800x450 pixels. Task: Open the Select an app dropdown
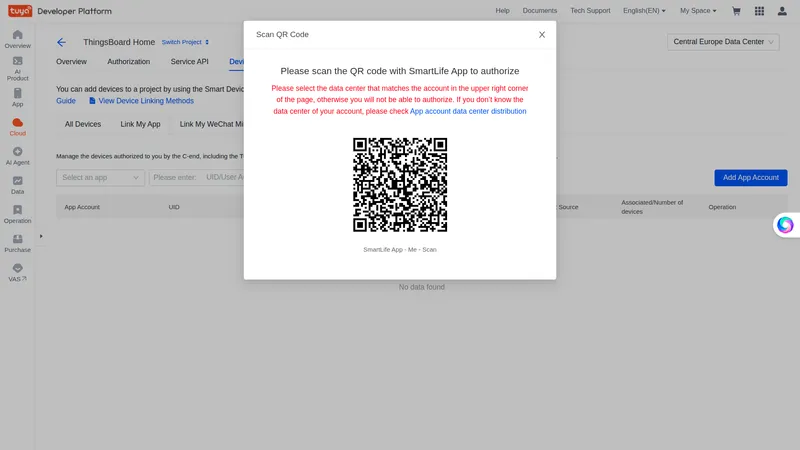click(100, 178)
